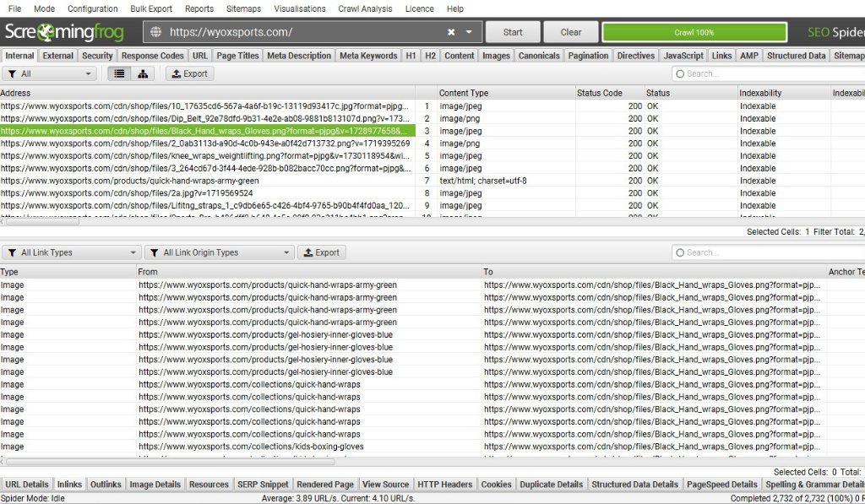Open the top All filter dropdown
The height and width of the screenshot is (504, 865).
pyautogui.click(x=49, y=74)
